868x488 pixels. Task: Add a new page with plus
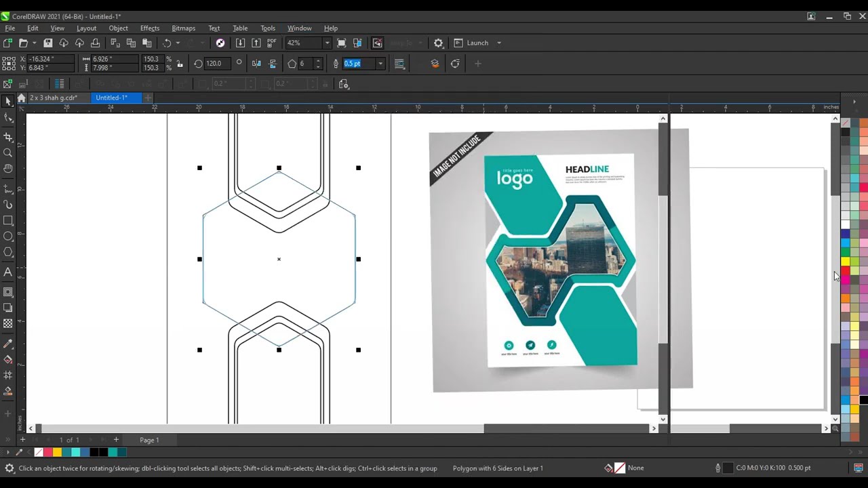pyautogui.click(x=116, y=440)
